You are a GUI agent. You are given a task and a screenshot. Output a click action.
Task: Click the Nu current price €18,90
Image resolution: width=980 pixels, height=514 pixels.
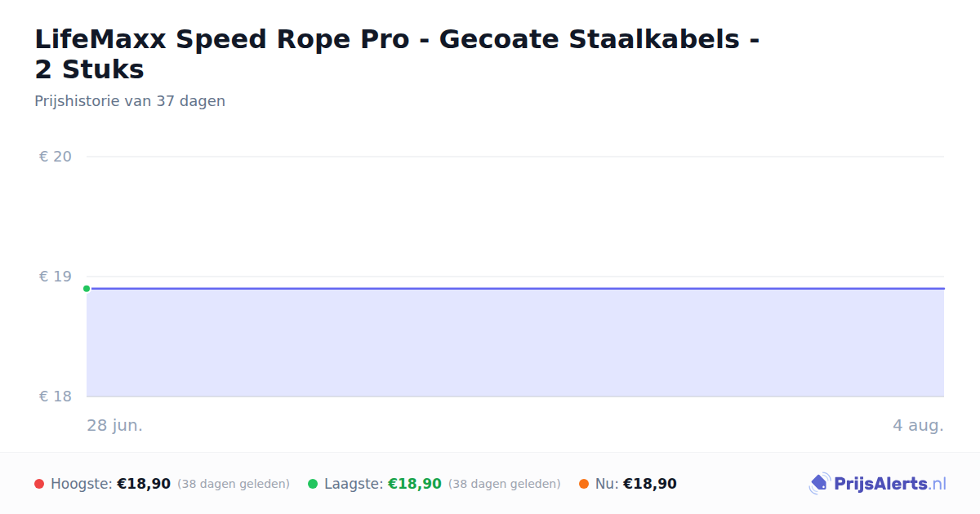point(650,484)
